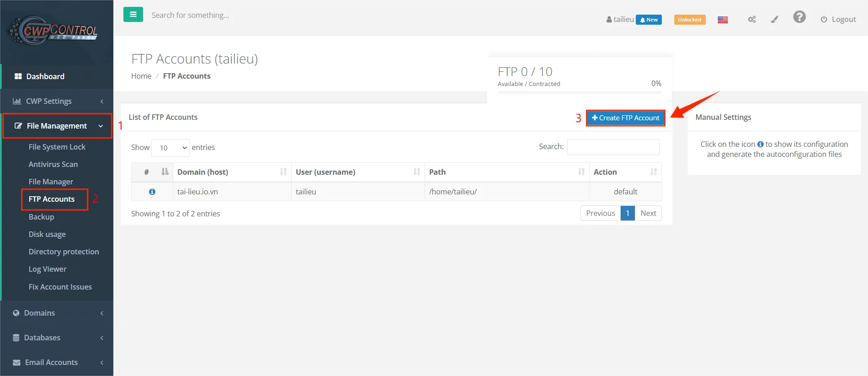Expand the Email Accounts menu chevron
Screen dimensions: 868x376
(x=102, y=363)
